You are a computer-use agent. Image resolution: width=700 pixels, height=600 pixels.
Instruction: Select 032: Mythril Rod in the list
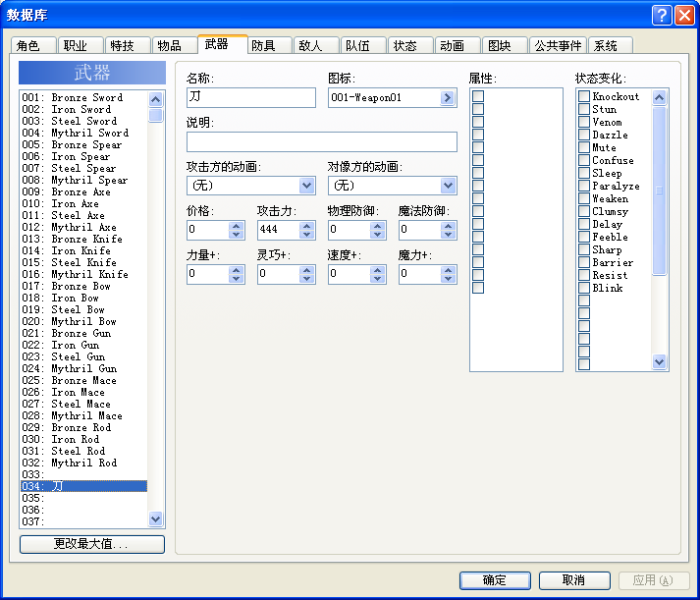[83, 463]
